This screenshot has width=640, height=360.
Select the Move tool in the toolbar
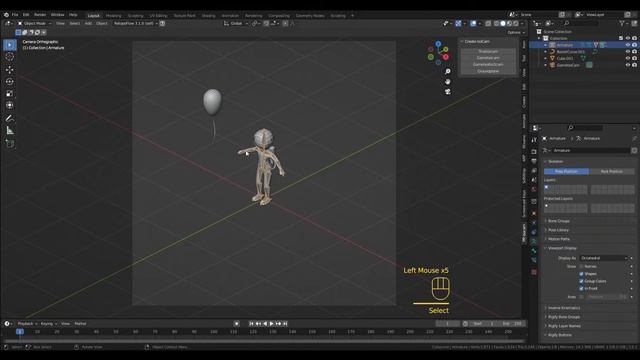(x=10, y=70)
